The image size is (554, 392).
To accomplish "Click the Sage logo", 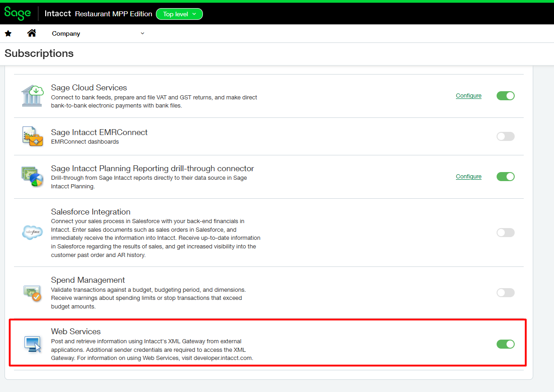I will point(18,13).
